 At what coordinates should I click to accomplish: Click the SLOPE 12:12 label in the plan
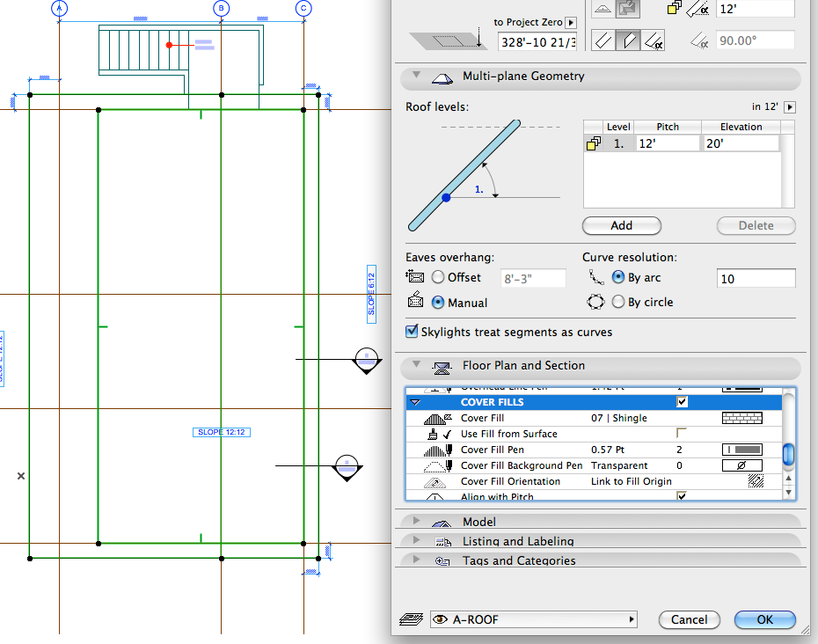click(222, 432)
